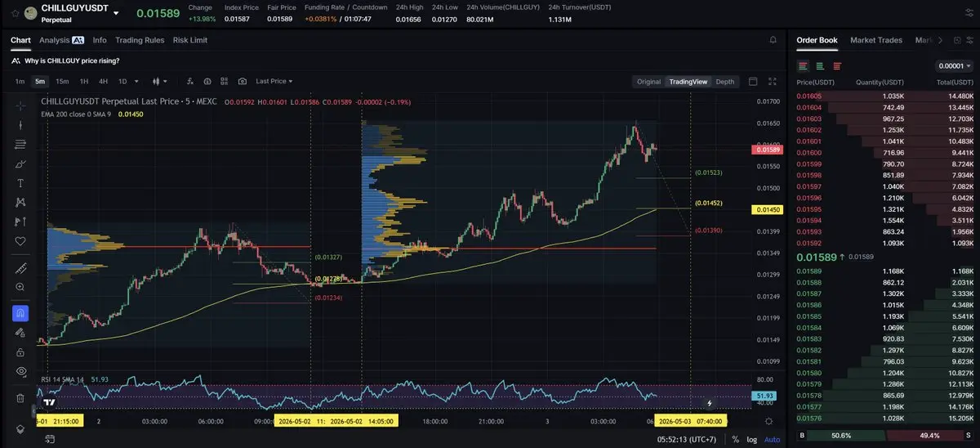Expand more timeframes dropdown arrow
The height and width of the screenshot is (448, 980).
(x=136, y=82)
